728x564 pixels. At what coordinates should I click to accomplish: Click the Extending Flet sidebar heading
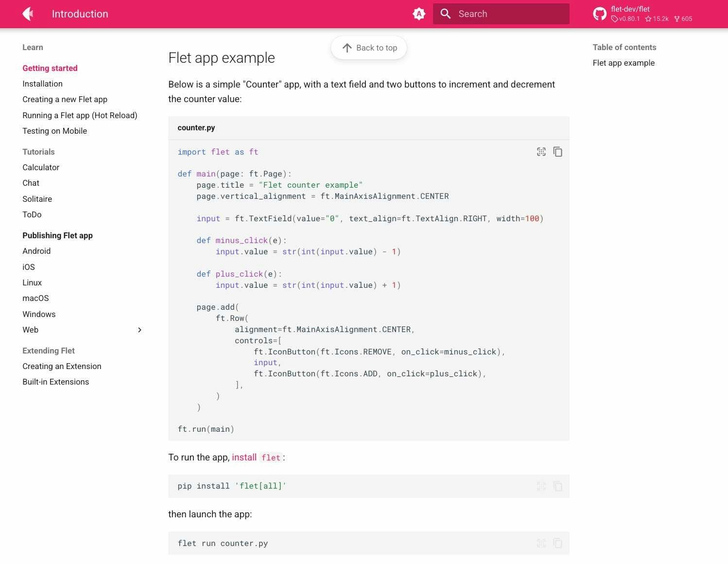pyautogui.click(x=49, y=351)
